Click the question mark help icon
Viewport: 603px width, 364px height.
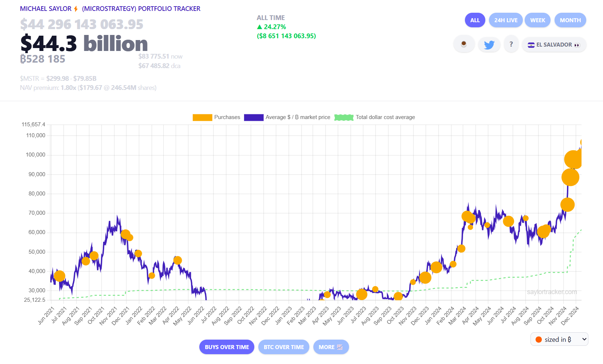511,44
